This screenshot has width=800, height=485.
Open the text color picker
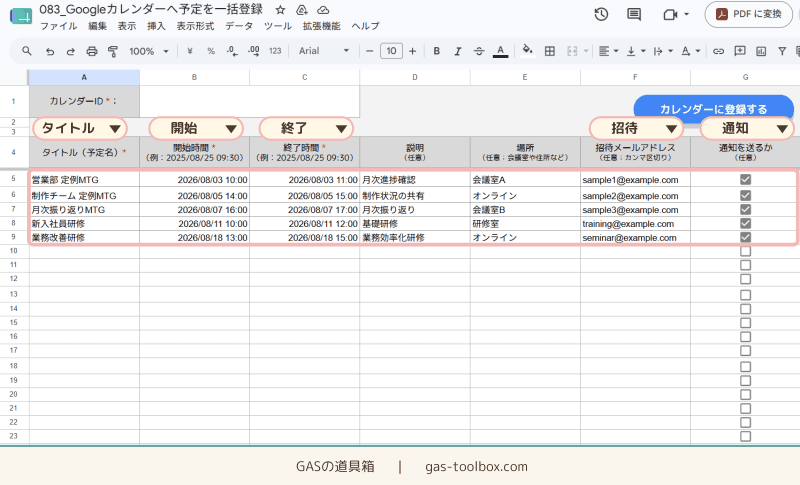(x=500, y=51)
